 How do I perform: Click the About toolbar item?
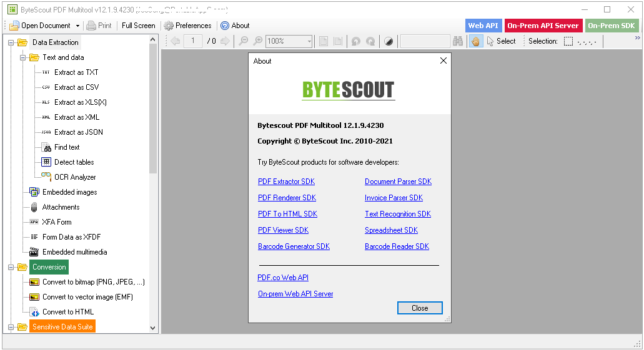point(235,26)
